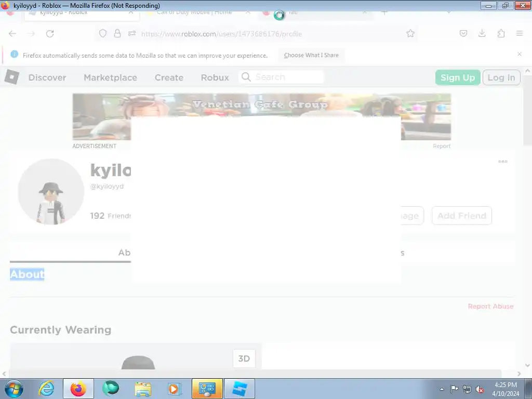Open Windows Explorer folder in taskbar

pyautogui.click(x=143, y=389)
